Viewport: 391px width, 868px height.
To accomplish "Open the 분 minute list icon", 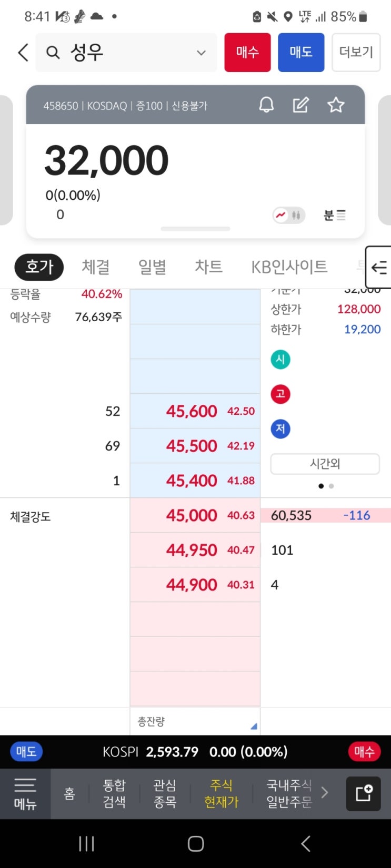I will 334,215.
